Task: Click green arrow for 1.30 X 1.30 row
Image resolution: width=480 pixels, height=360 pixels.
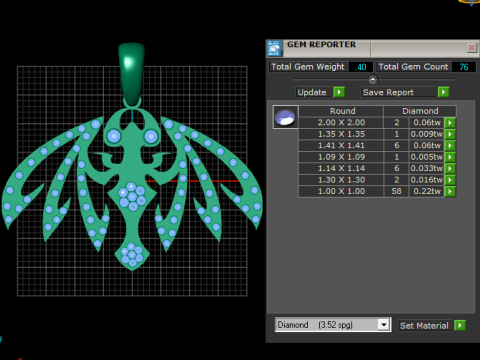Action: click(450, 180)
